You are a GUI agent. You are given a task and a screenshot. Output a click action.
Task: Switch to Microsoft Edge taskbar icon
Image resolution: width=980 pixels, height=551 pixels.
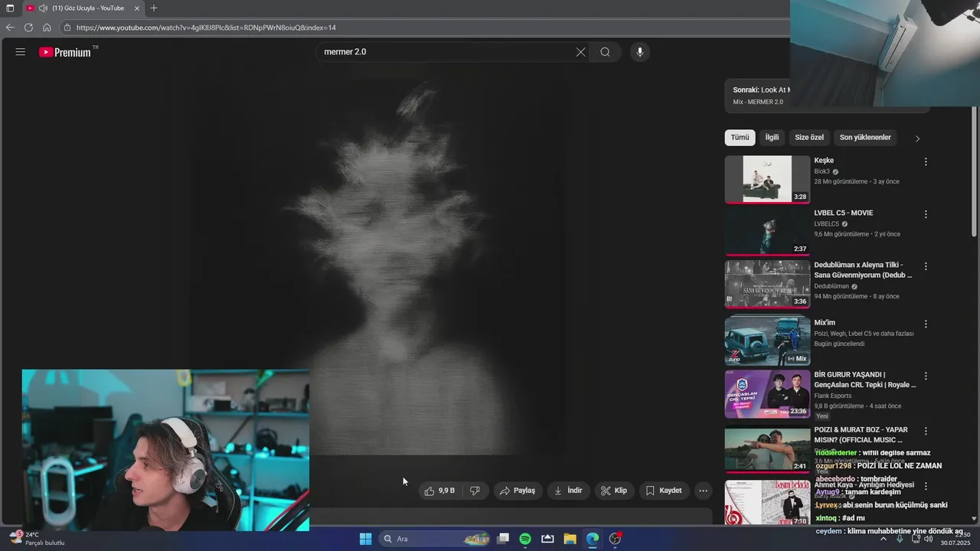[x=593, y=539]
